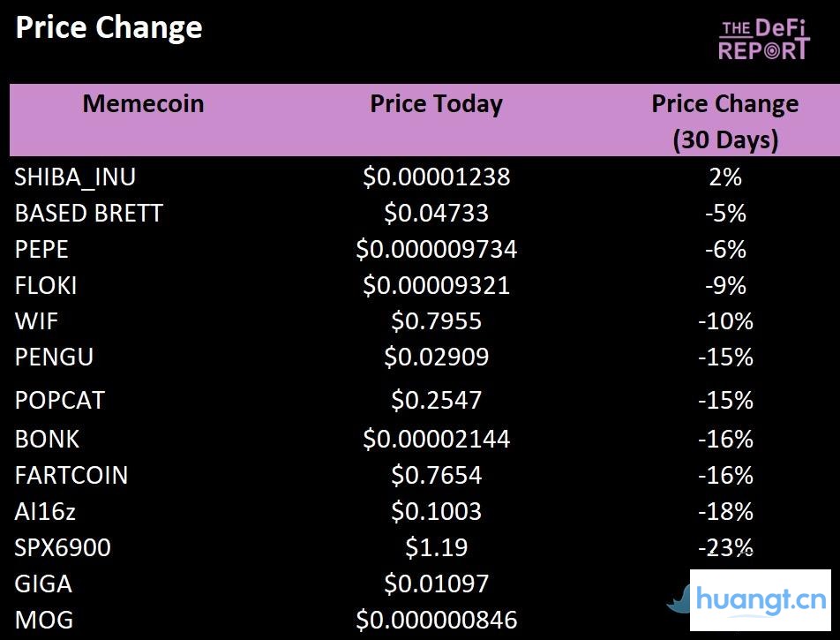Select the Price Today column header

pyautogui.click(x=436, y=104)
